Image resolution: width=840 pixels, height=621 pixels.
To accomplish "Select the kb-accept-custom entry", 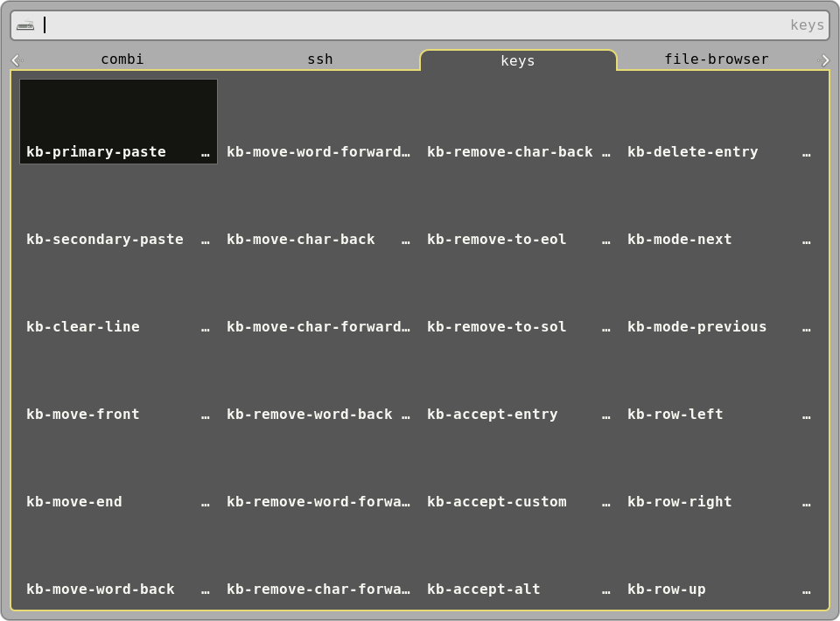I will coord(519,471).
